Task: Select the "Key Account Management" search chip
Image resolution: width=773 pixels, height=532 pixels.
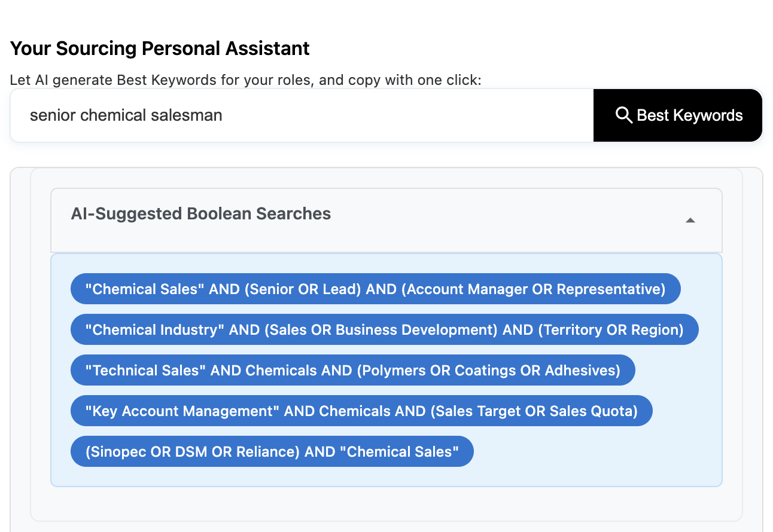Action: point(361,411)
